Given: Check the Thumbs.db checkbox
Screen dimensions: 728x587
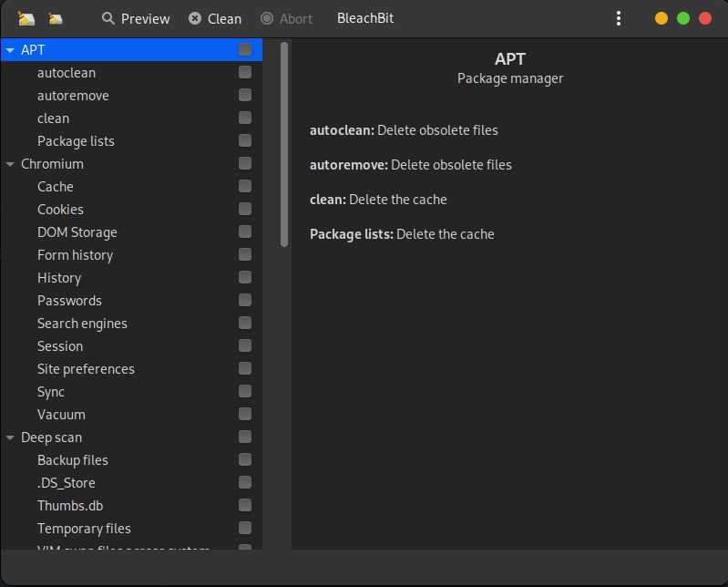Looking at the screenshot, I should tap(245, 505).
